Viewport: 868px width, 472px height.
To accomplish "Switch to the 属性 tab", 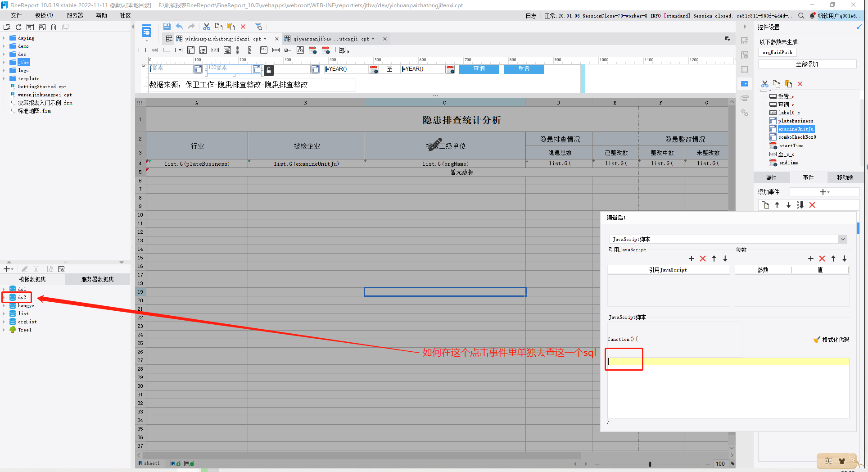I will 772,177.
